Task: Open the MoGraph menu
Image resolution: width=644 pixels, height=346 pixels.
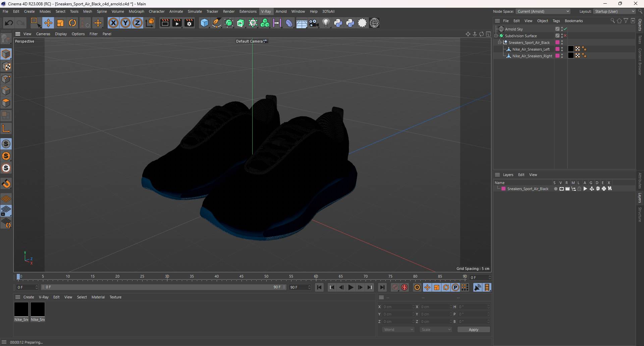Action: tap(136, 11)
